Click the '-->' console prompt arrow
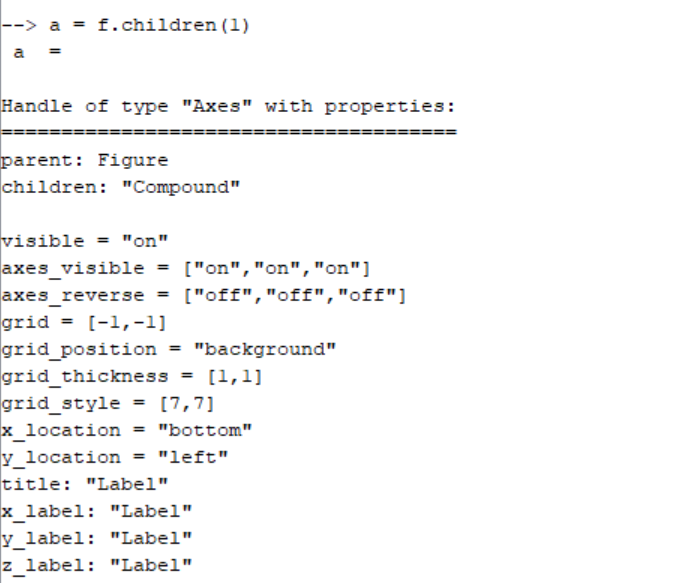This screenshot has width=690, height=583. pyautogui.click(x=19, y=25)
